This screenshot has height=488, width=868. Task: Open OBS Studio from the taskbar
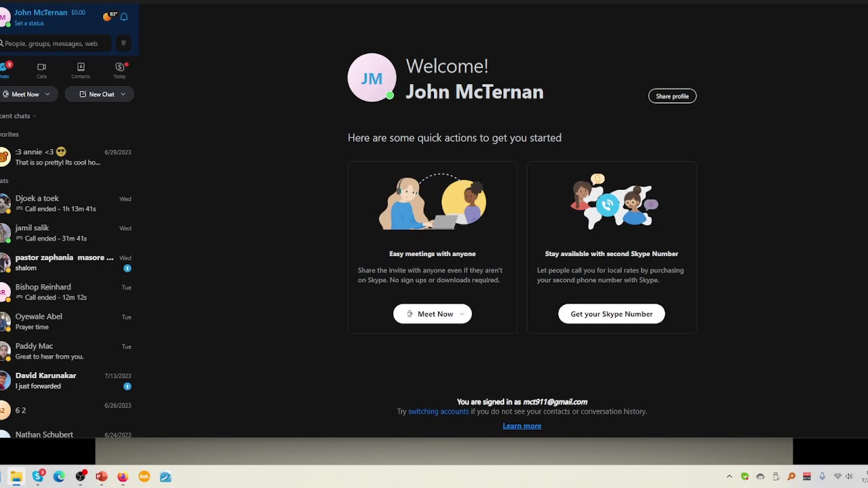[81, 476]
